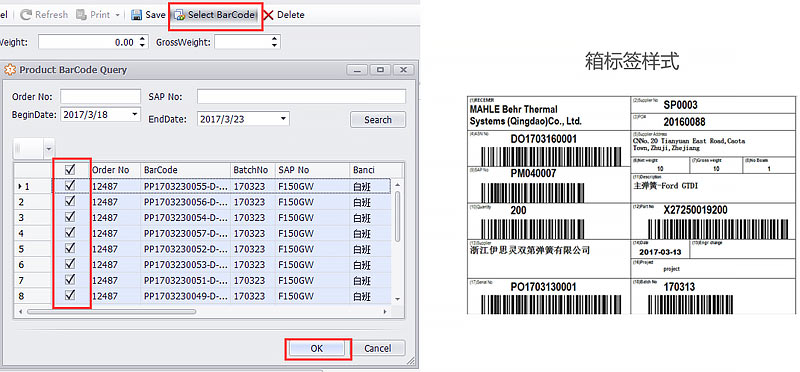The width and height of the screenshot is (800, 372).
Task: Click the Search button
Action: [x=378, y=120]
